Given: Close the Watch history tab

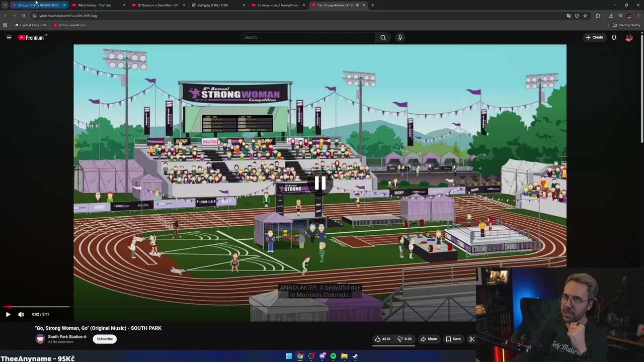Looking at the screenshot, I should point(124,5).
